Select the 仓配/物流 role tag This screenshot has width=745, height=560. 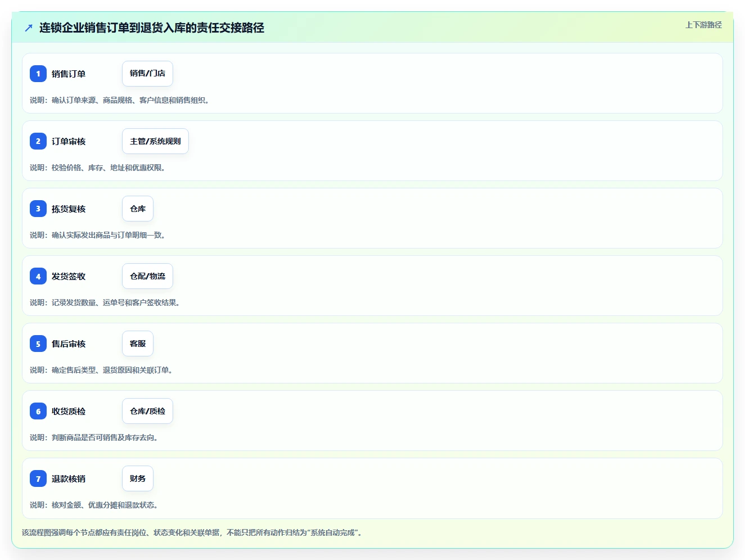tap(147, 276)
